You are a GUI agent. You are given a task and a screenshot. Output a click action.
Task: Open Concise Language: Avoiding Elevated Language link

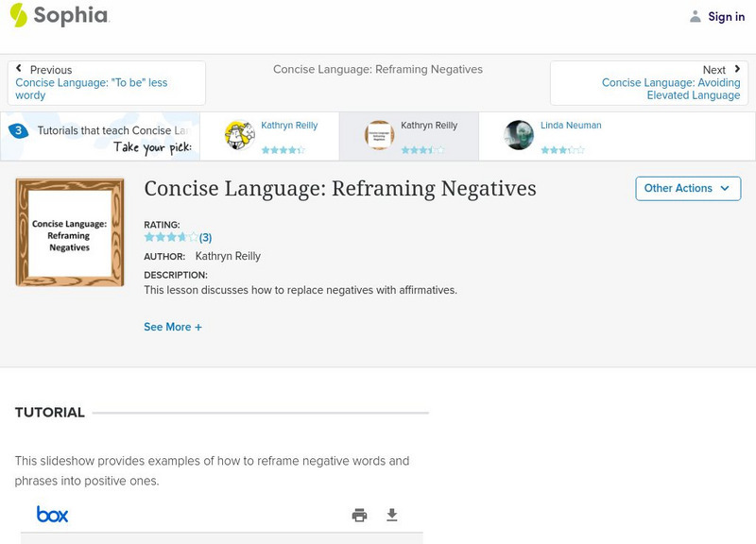click(671, 90)
